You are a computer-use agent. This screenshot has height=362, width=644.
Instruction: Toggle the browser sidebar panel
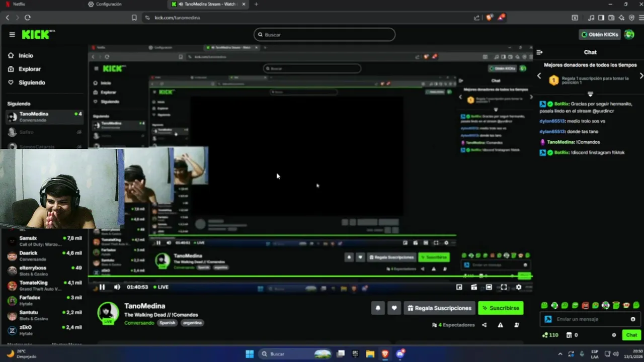601,18
